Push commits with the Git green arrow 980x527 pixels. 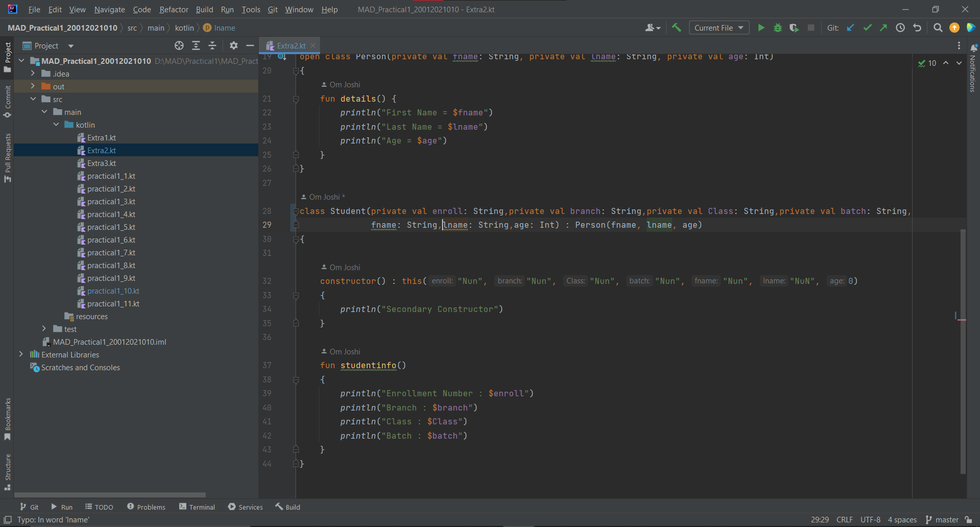[883, 28]
